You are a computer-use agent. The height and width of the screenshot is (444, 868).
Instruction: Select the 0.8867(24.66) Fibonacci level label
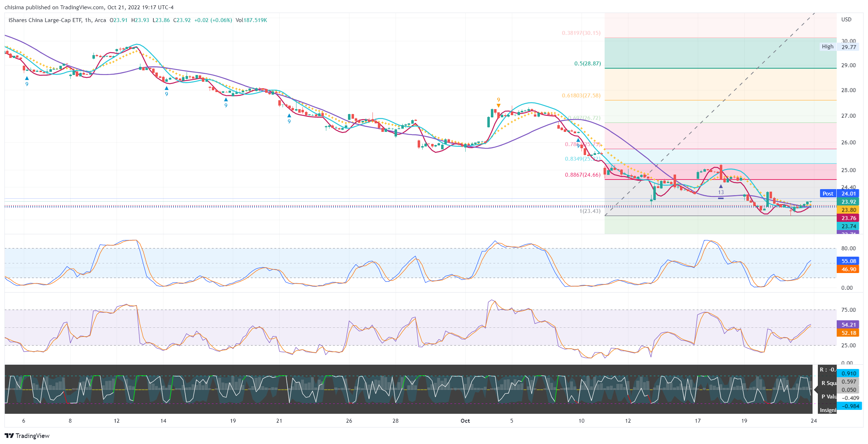coord(583,175)
